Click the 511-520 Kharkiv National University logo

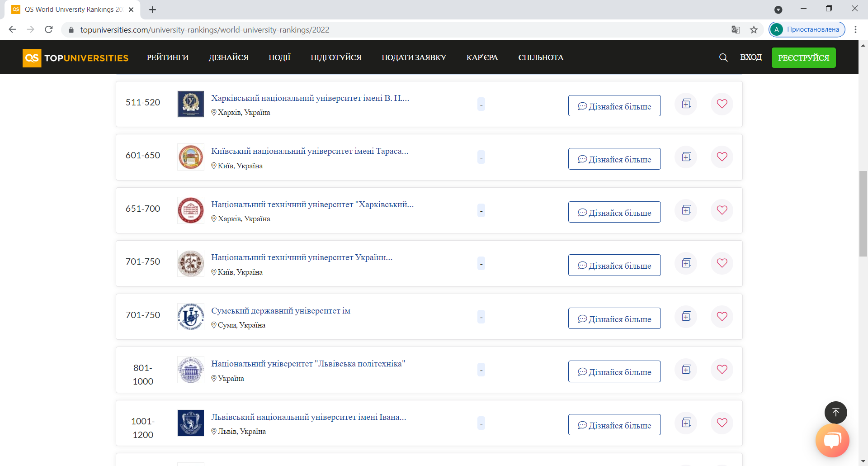point(191,104)
